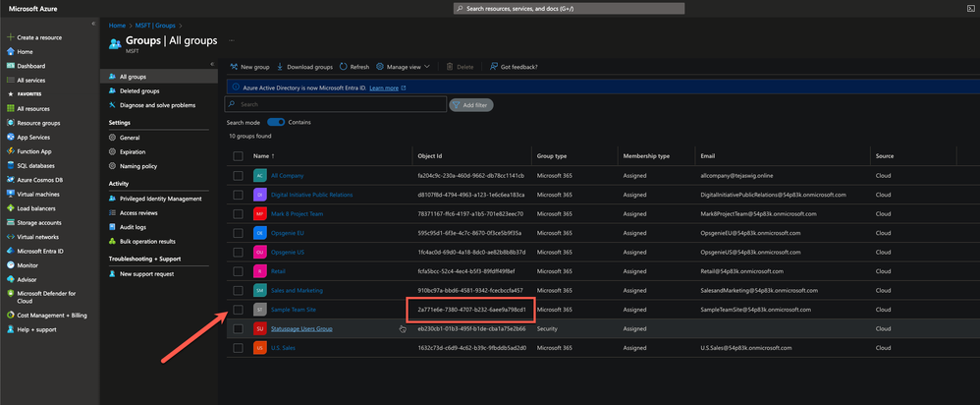Open Expiration settings menu item
Screen dimensions: 980x405
coord(133,152)
